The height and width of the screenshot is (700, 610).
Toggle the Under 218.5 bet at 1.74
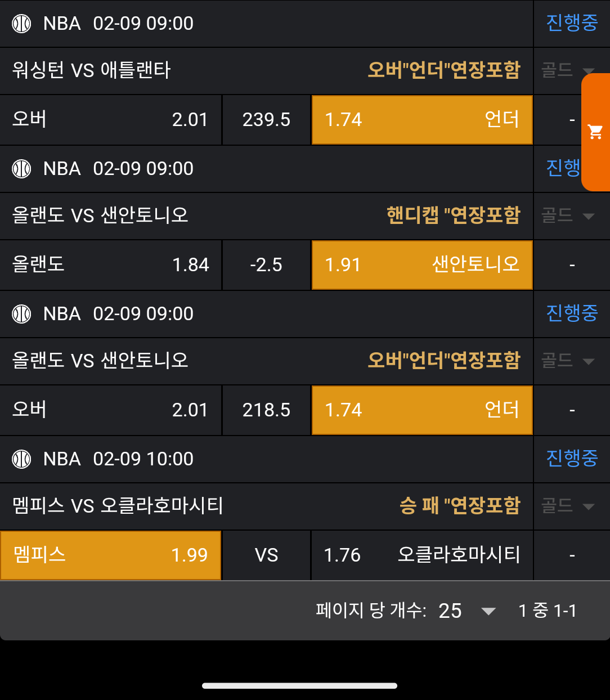click(x=421, y=410)
